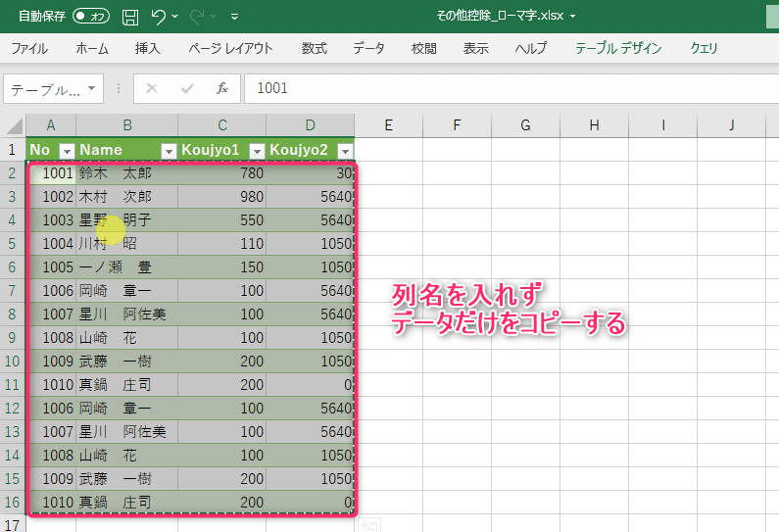This screenshot has height=532, width=779.
Task: Click cell with No value 1005
Action: (x=51, y=267)
